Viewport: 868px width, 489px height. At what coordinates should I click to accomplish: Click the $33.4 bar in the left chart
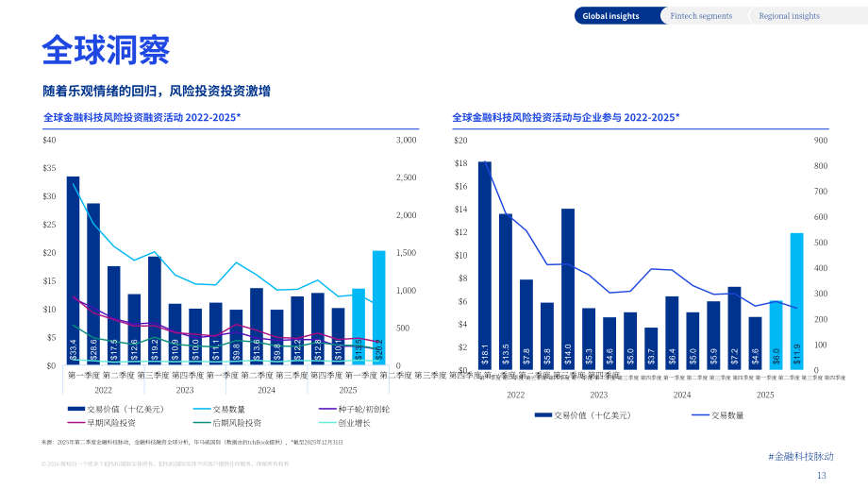pyautogui.click(x=73, y=271)
